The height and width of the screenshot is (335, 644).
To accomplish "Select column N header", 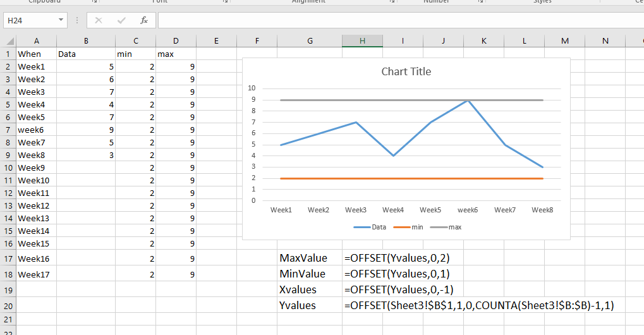I will (x=605, y=41).
